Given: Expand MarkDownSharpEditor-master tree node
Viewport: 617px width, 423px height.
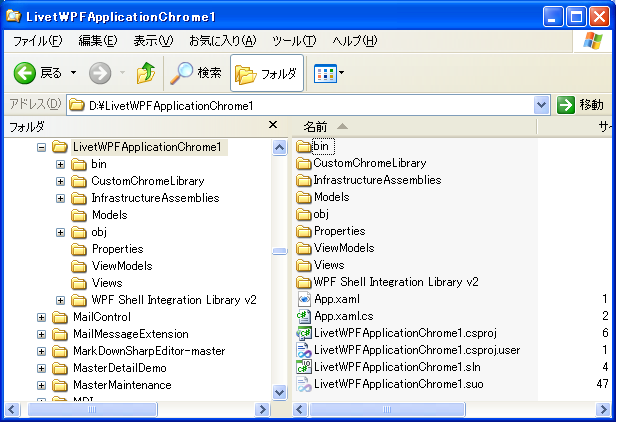Looking at the screenshot, I should [41, 351].
